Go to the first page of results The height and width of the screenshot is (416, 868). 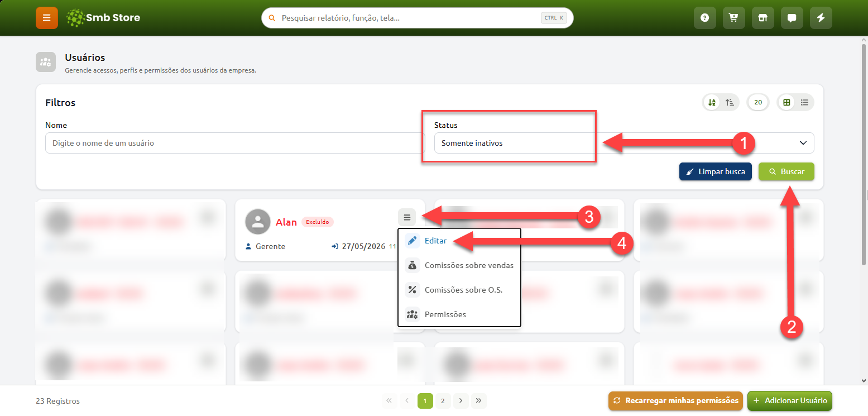click(389, 400)
